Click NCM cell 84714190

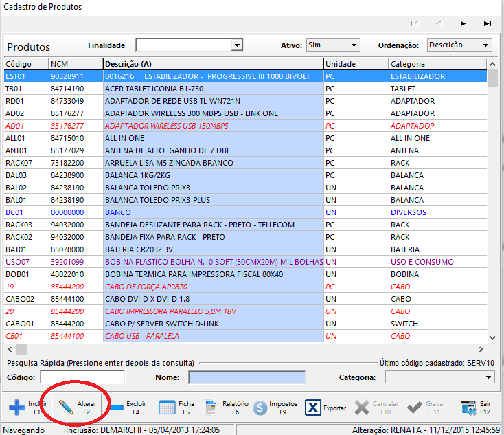click(76, 89)
